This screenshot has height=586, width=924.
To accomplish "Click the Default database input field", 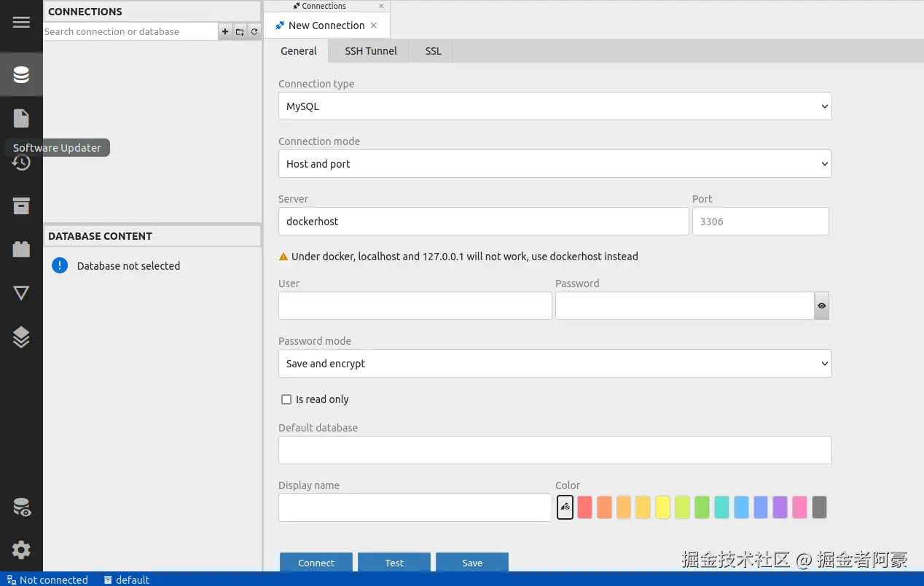I will (x=555, y=450).
